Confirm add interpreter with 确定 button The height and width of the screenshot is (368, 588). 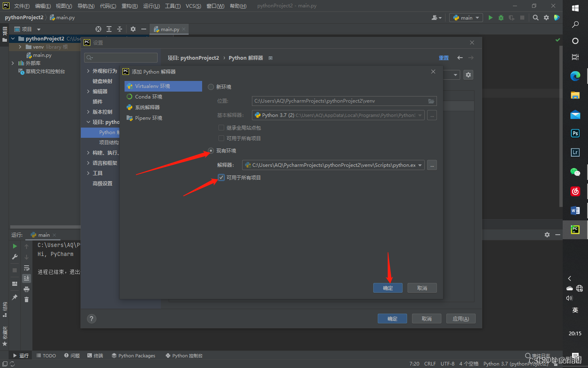pyautogui.click(x=388, y=288)
